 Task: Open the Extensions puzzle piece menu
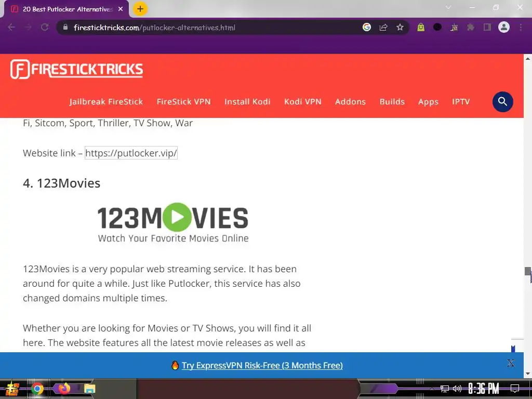point(471,27)
